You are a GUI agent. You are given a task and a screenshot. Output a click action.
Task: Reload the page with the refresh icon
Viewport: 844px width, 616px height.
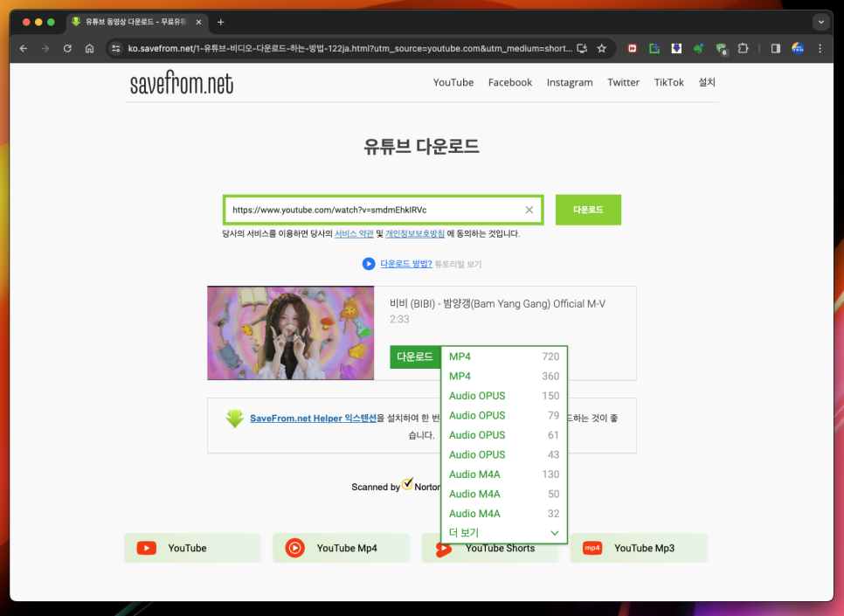point(67,48)
